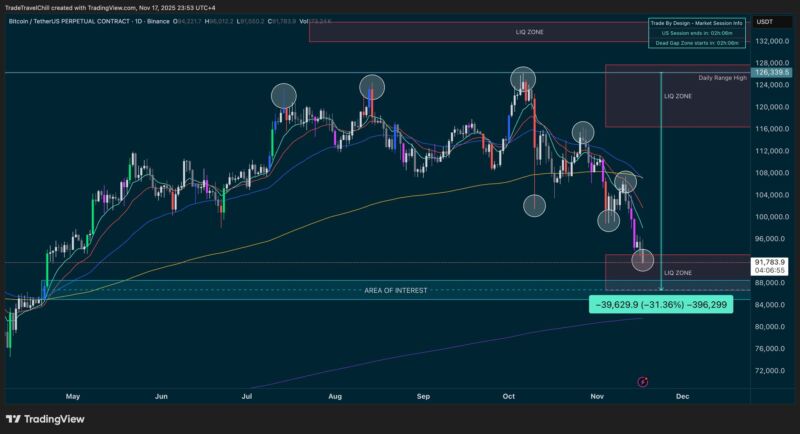
Task: Click the TradingView logo at bottom
Action: [45, 419]
